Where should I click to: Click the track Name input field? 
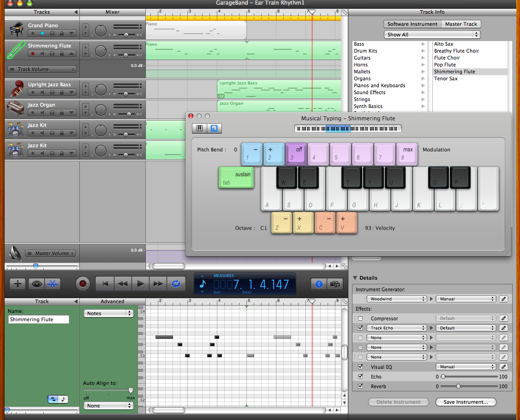click(38, 319)
